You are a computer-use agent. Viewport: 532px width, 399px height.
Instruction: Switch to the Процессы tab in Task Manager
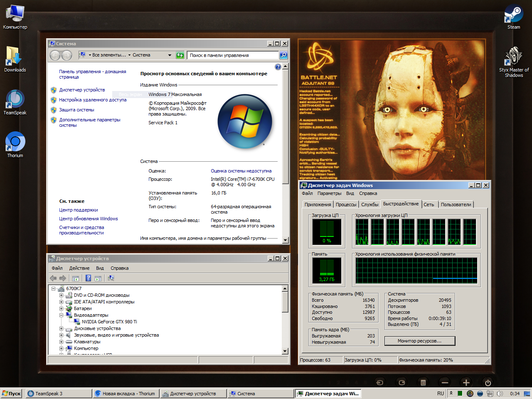point(346,204)
